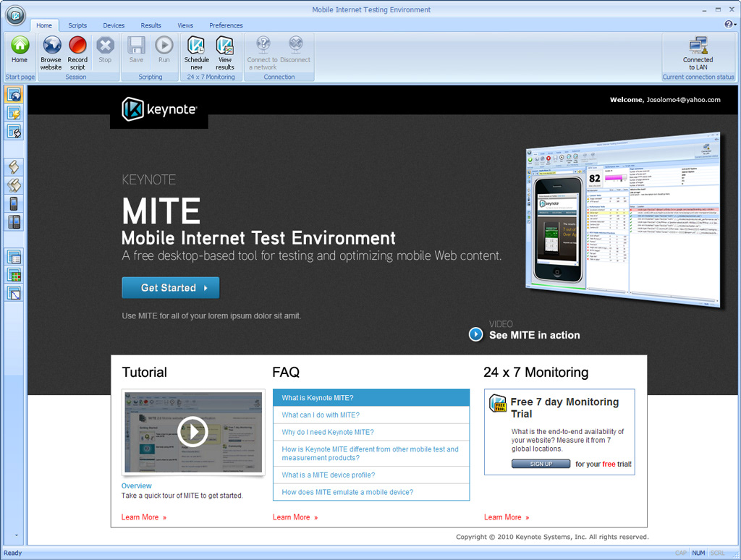Click the NUM indicator in status bar
The width and height of the screenshot is (741, 560).
click(698, 553)
